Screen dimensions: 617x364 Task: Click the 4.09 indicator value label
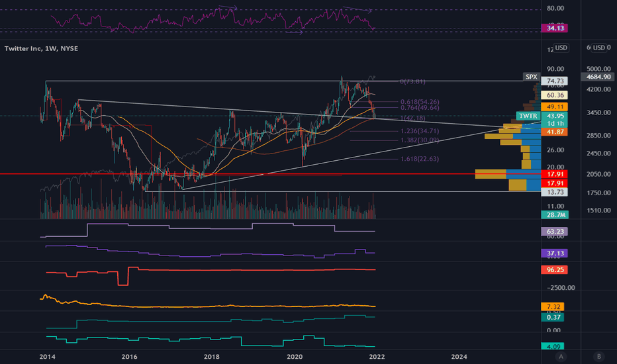pos(553,346)
